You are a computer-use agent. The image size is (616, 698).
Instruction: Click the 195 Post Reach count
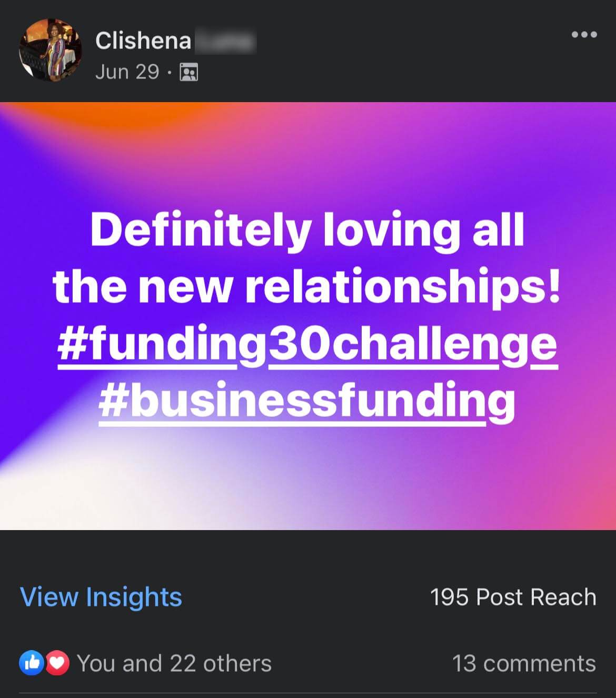[x=513, y=597]
